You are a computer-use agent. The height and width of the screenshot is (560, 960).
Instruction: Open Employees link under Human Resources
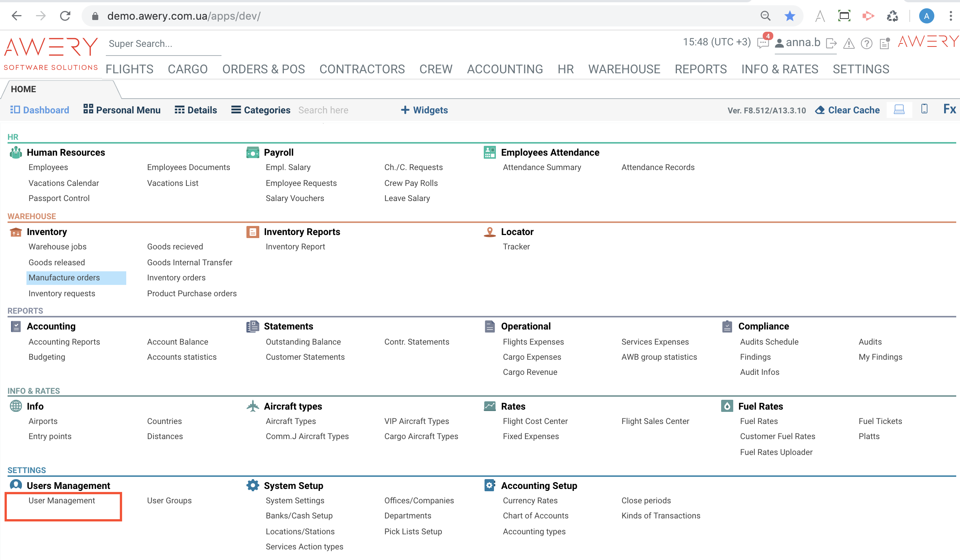click(x=48, y=167)
